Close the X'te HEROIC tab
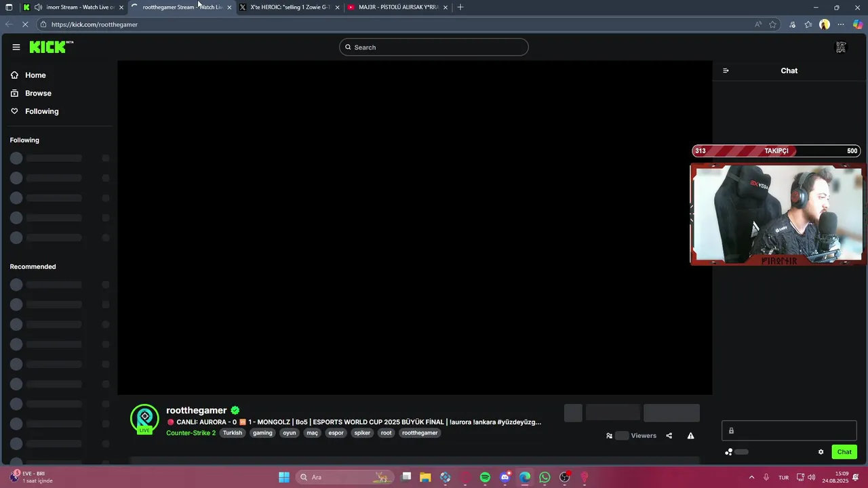868x488 pixels. coord(337,7)
